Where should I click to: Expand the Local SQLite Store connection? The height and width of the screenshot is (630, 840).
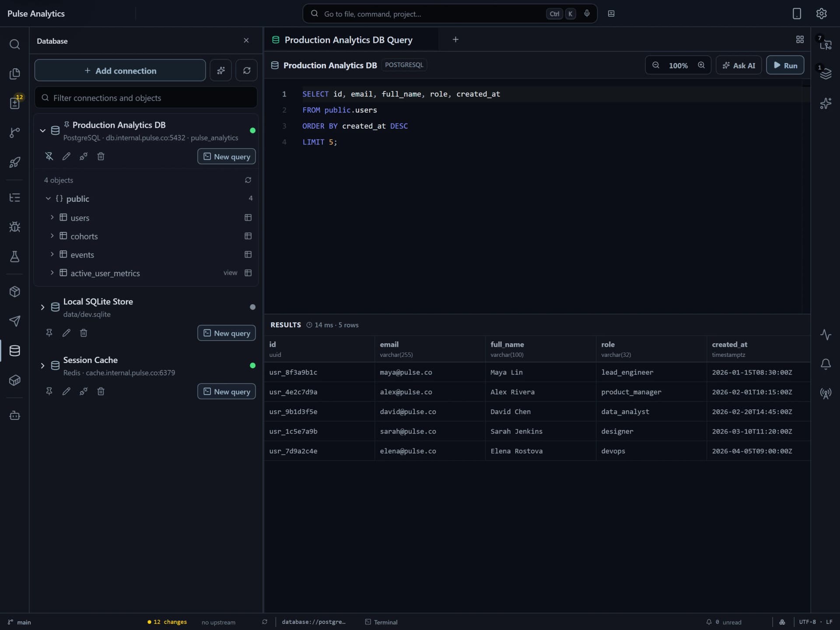point(42,307)
